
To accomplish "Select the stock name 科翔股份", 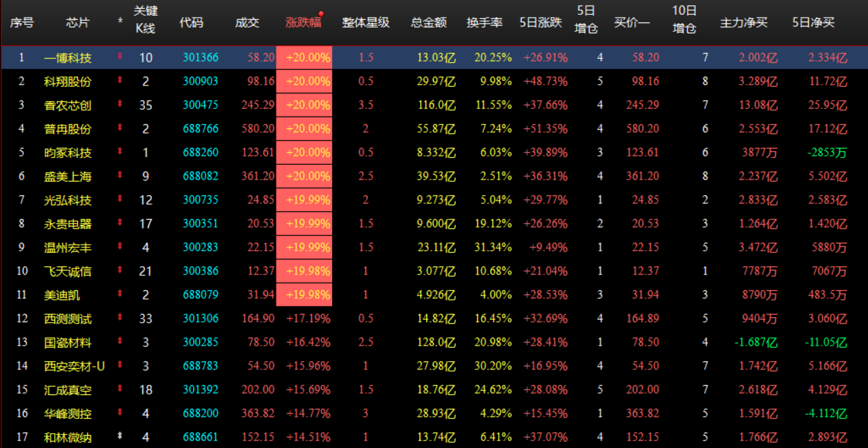I will [x=68, y=81].
